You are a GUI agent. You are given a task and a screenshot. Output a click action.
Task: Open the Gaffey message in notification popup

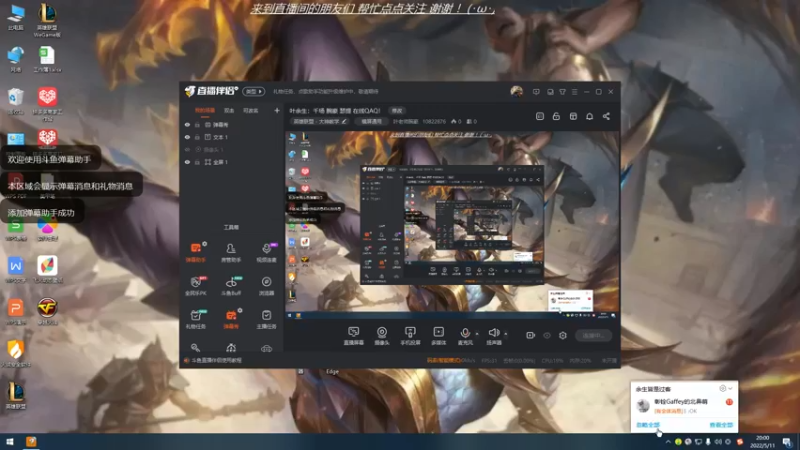coord(684,406)
